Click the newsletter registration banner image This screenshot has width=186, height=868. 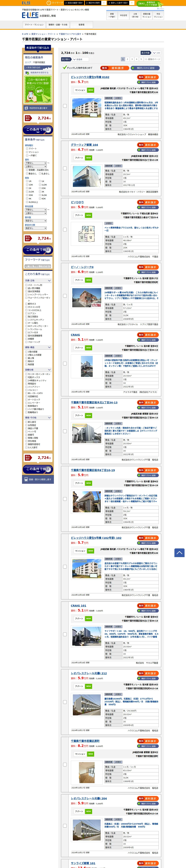[x=38, y=89]
